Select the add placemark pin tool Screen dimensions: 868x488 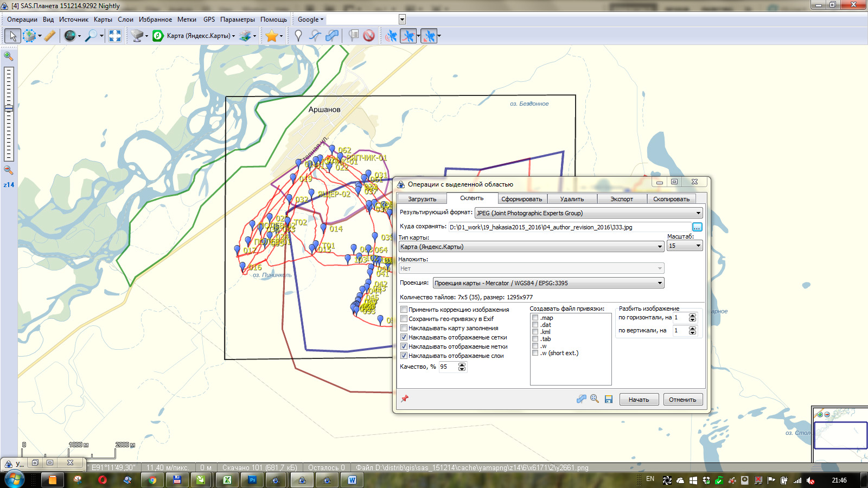click(298, 36)
